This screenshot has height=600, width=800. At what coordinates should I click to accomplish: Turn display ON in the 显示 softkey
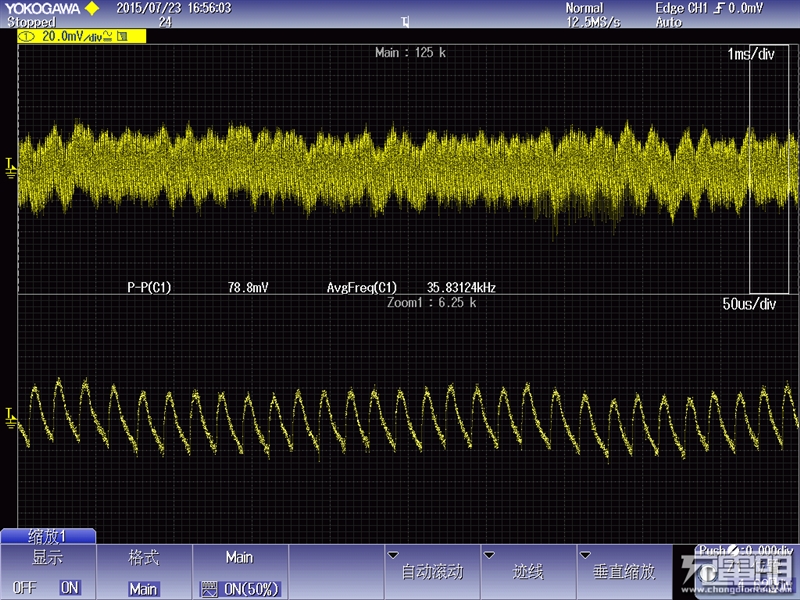point(70,587)
